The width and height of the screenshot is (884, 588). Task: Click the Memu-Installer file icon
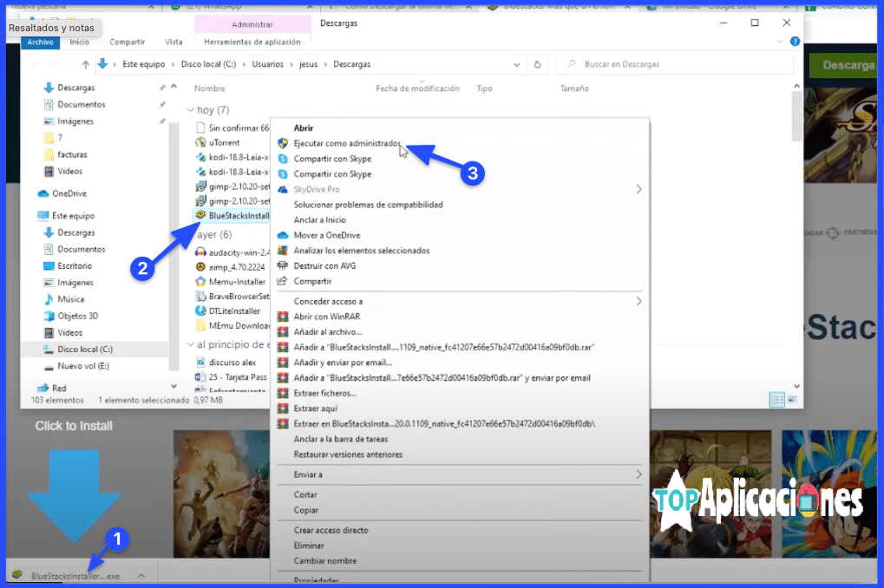click(200, 281)
